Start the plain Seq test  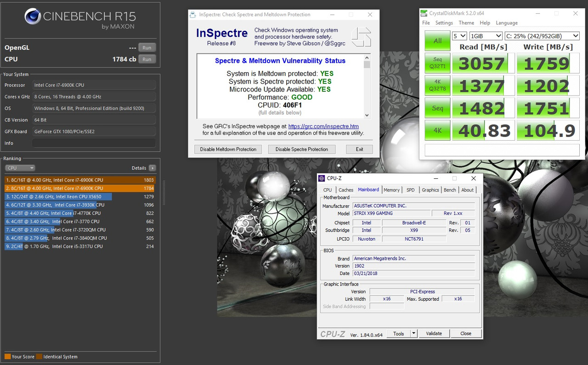pos(437,108)
